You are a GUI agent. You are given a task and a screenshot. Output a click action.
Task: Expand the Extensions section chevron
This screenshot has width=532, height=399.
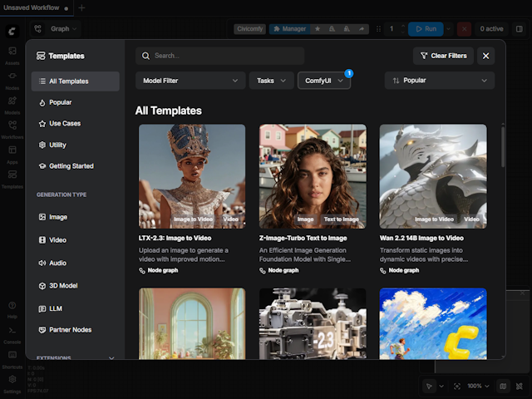coord(111,357)
